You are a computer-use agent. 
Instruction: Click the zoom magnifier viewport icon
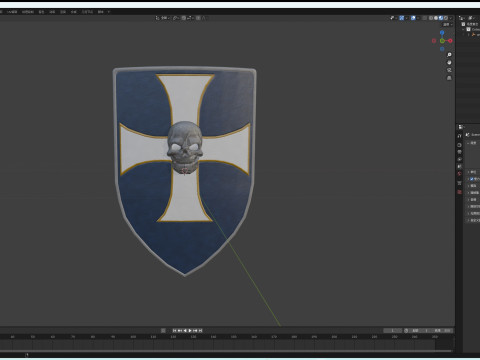pyautogui.click(x=449, y=55)
